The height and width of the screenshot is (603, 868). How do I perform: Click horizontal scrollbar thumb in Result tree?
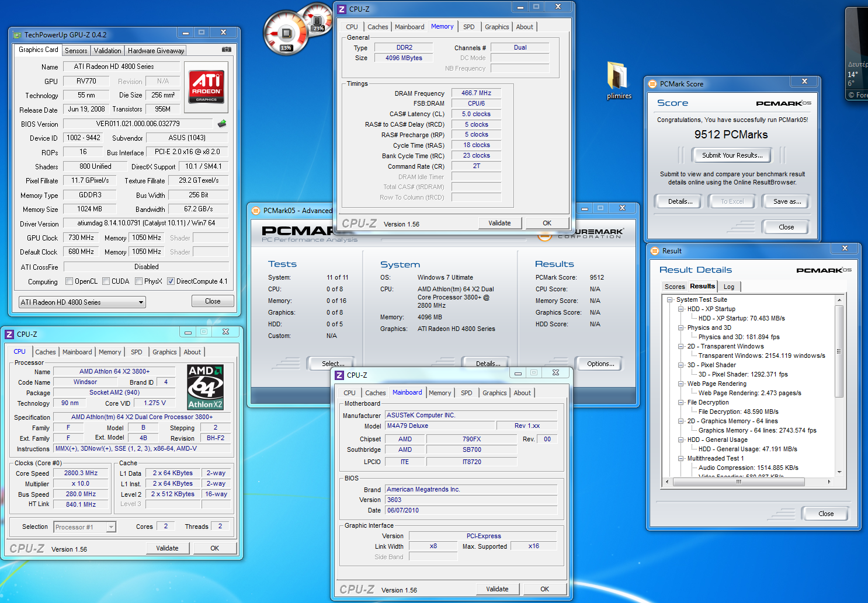click(x=738, y=482)
